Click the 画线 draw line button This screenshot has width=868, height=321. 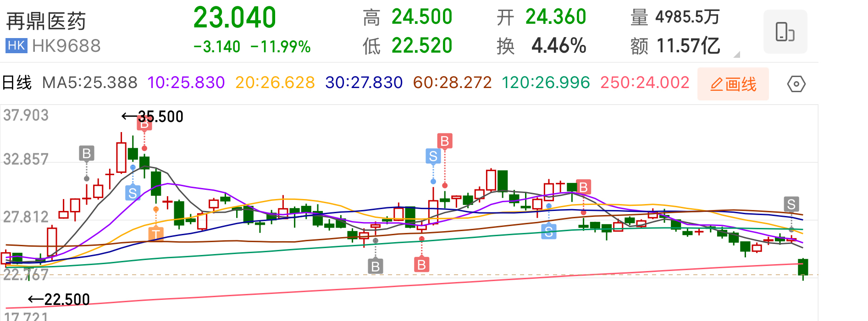pos(733,84)
